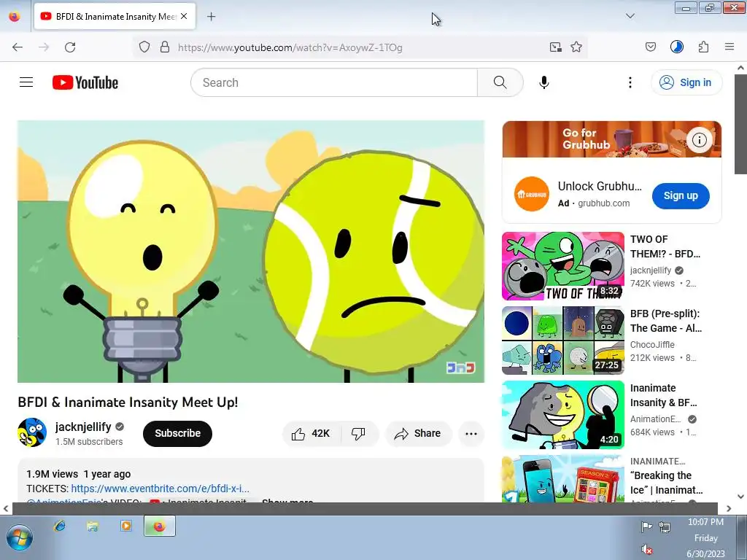Click the YouTube search field
Viewport: 747px width, 560px height.
[334, 82]
